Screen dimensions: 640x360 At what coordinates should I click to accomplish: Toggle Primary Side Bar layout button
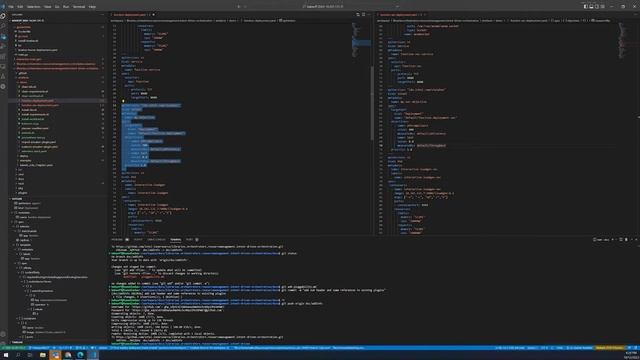pos(585,7)
